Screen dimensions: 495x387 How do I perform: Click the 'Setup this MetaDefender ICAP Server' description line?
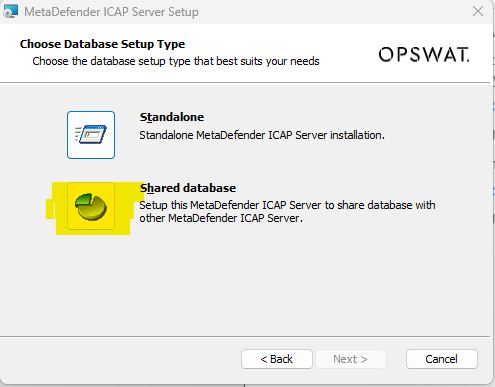coord(287,205)
